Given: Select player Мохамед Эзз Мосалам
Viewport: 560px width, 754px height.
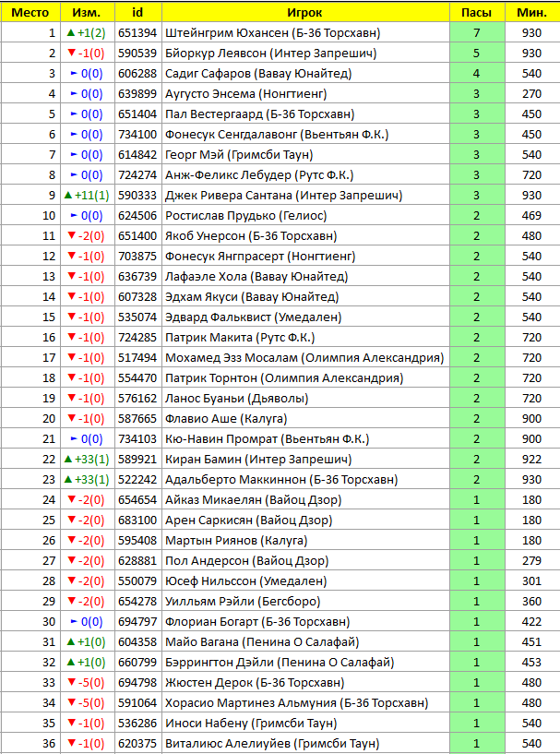Looking at the screenshot, I should [x=232, y=358].
